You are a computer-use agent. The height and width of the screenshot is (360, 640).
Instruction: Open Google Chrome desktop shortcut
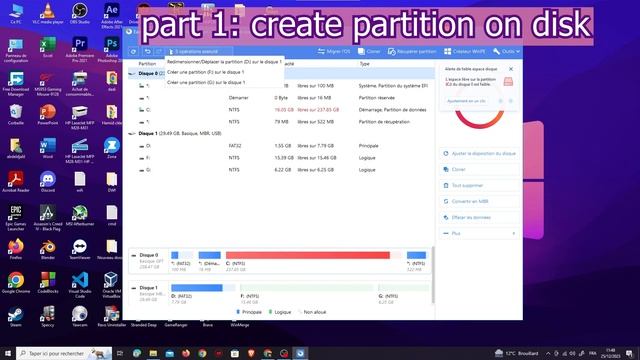pos(16,283)
